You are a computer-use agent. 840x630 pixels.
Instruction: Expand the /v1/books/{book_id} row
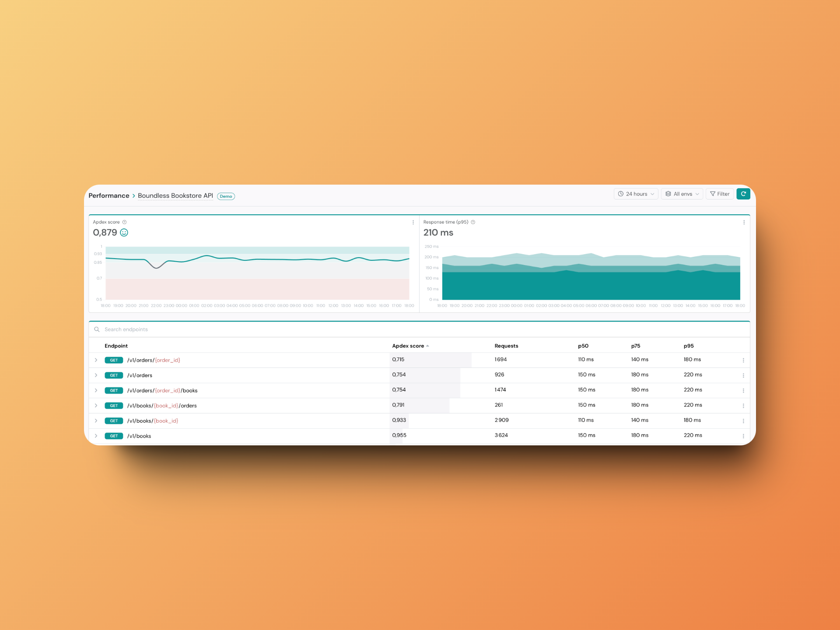96,421
